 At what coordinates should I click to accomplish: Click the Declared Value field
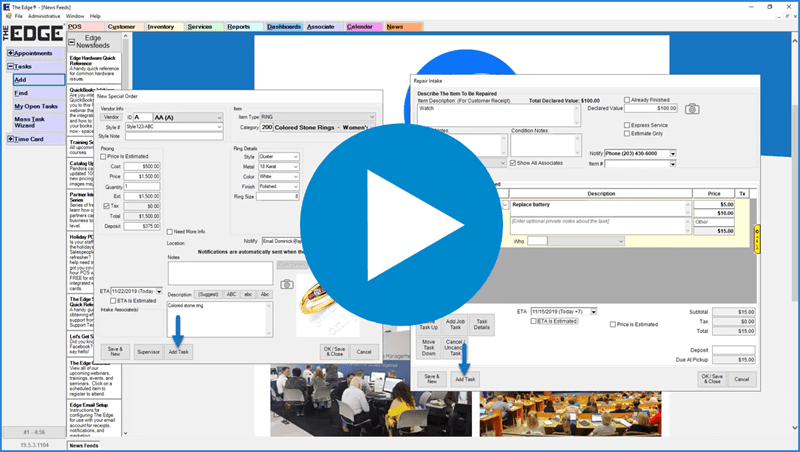(651, 108)
